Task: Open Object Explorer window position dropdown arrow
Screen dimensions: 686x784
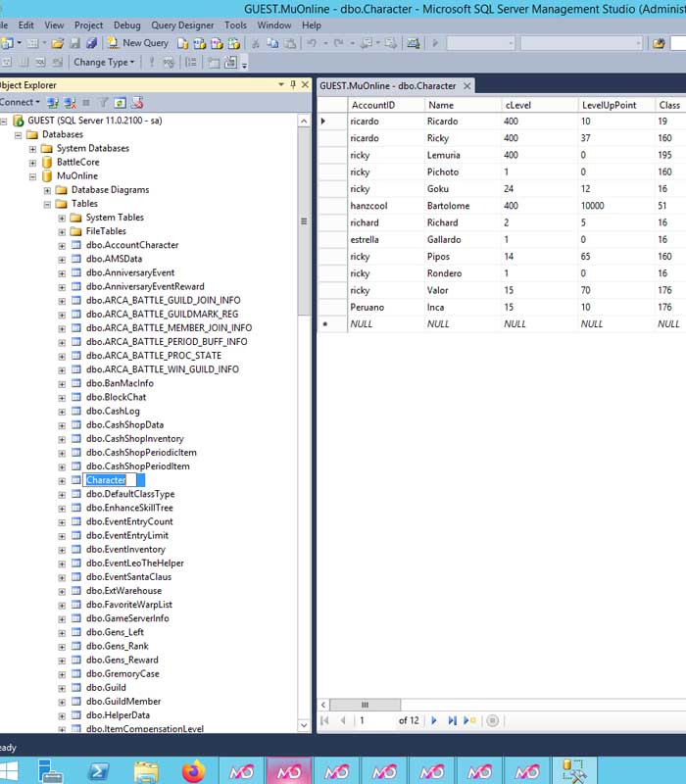Action: [281, 84]
